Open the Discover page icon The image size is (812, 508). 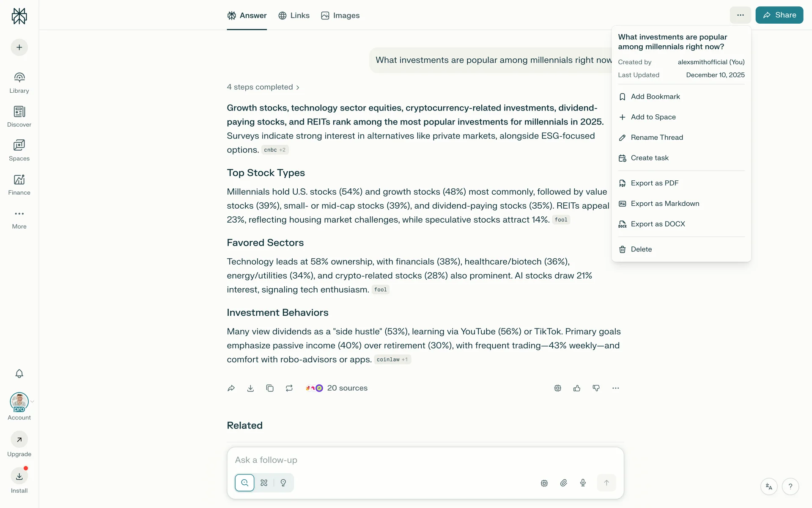tap(19, 112)
